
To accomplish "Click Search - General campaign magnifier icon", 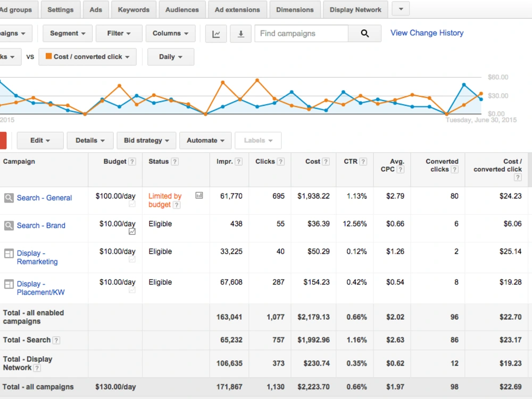I will point(9,198).
